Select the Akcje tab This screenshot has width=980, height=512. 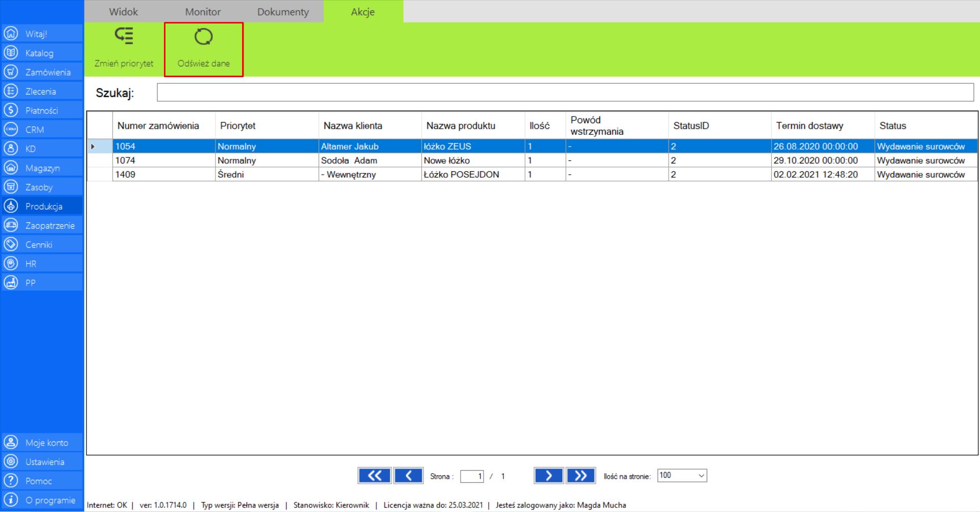pos(363,12)
